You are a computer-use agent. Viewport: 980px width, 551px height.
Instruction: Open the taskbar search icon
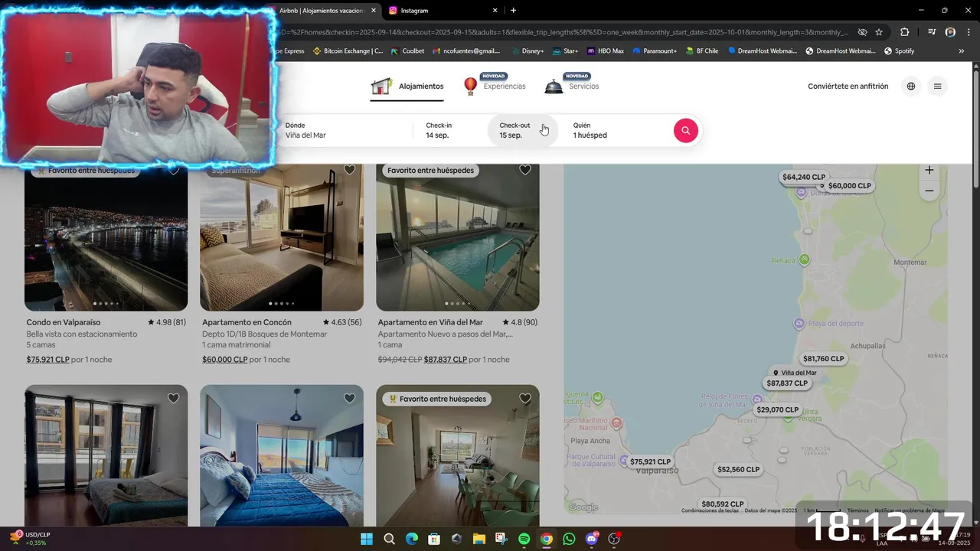pos(389,539)
